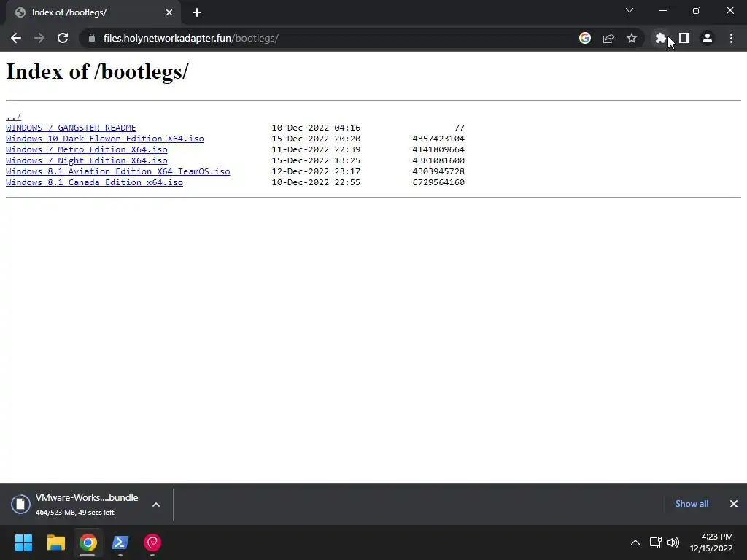This screenshot has width=747, height=560.
Task: Download Windows 8.1 Aviation Edition TeamOS ISO
Action: tap(117, 171)
